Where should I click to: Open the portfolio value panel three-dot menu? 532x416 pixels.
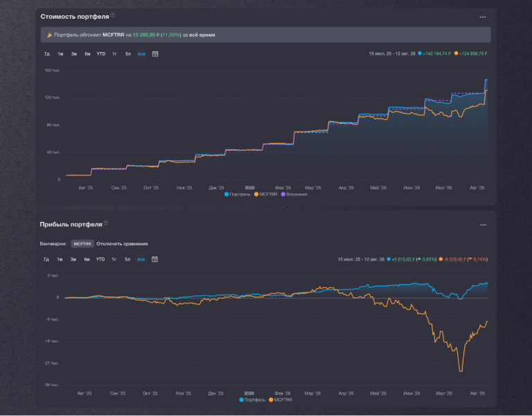pos(482,17)
